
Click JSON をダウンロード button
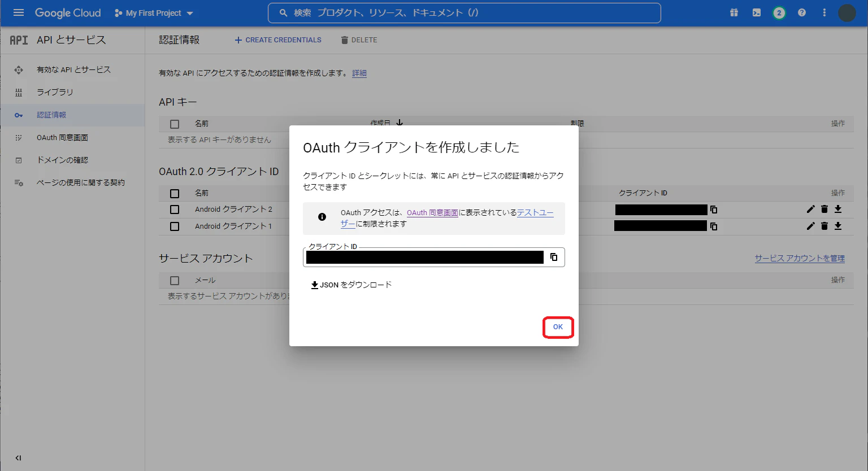pos(351,285)
